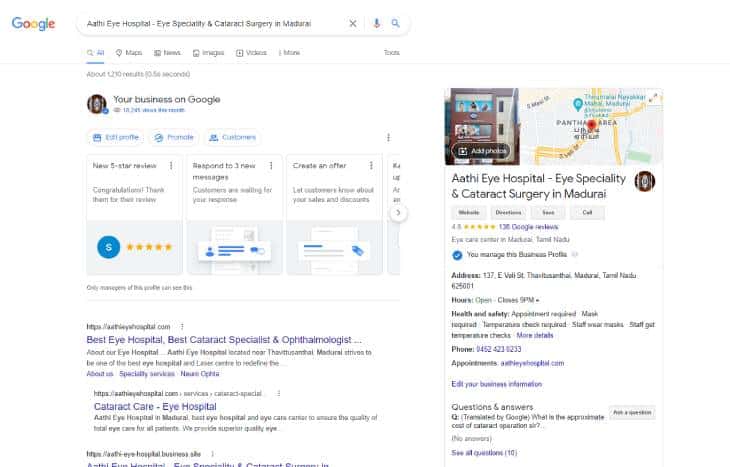730x467 pixels.
Task: Click Ask a question button
Action: click(632, 413)
